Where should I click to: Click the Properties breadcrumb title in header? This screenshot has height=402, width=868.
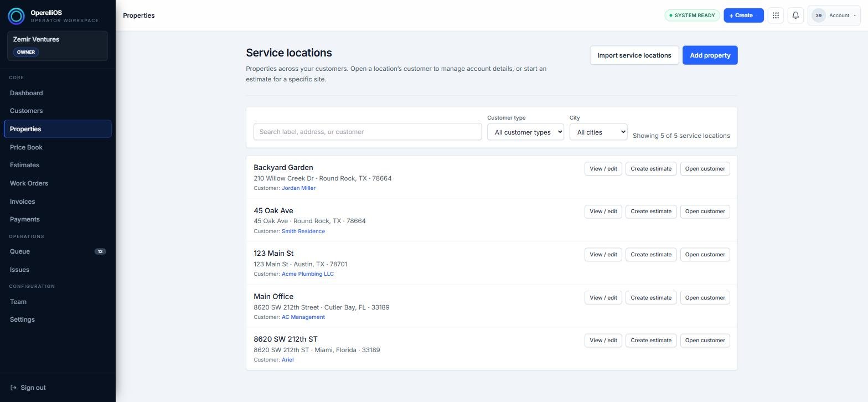click(x=139, y=16)
